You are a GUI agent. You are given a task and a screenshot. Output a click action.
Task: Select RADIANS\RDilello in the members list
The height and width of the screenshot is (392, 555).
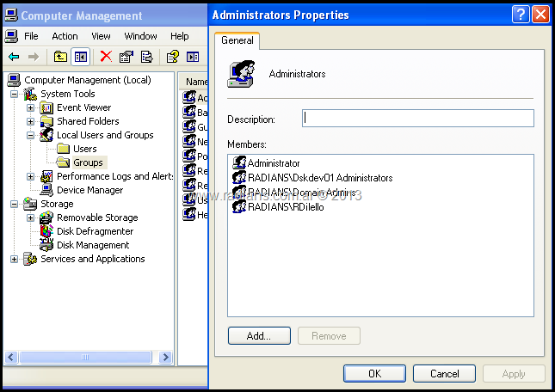pyautogui.click(x=285, y=207)
